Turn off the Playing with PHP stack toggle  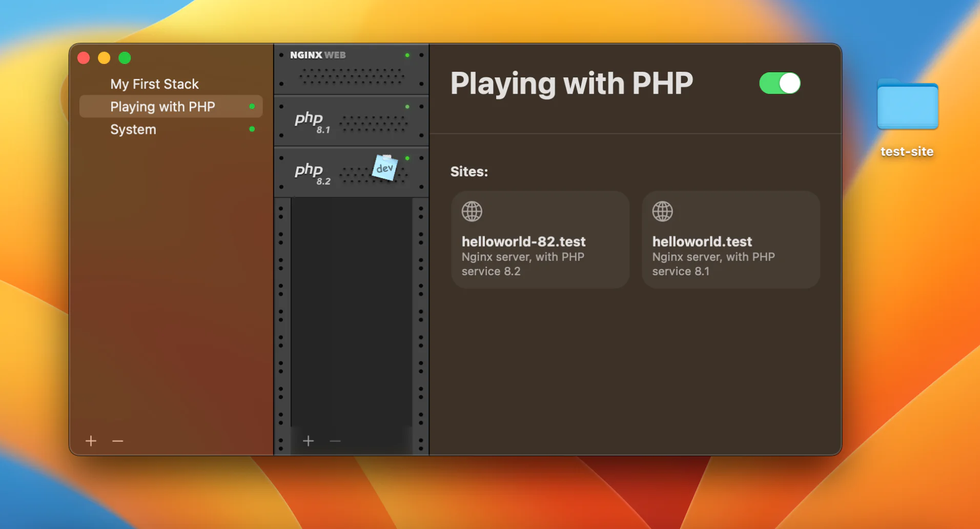[x=780, y=84]
